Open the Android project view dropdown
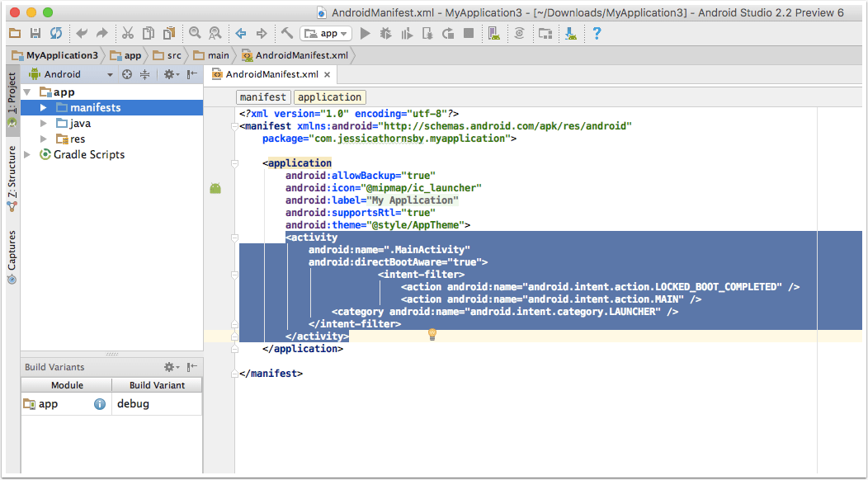868x480 pixels. 64,73
